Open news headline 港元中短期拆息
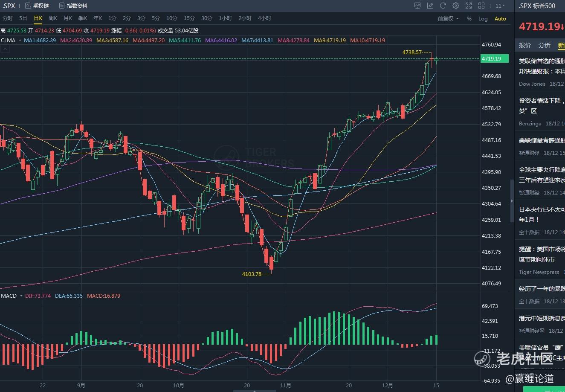Screen dimensions: 565x392 (x=542, y=318)
